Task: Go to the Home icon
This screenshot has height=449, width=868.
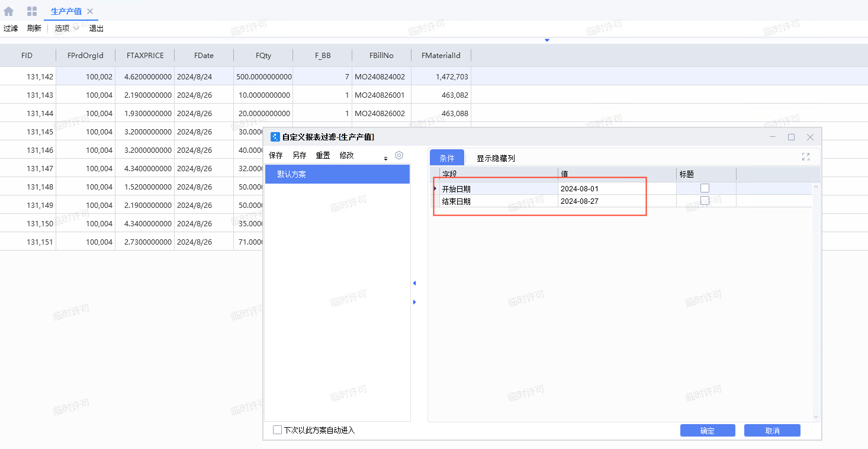Action: click(x=9, y=11)
